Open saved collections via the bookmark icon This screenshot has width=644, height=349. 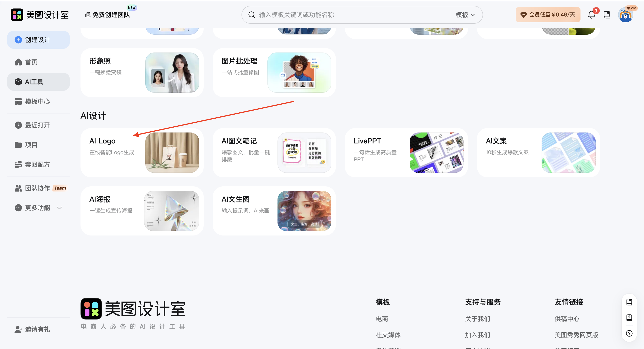[607, 15]
